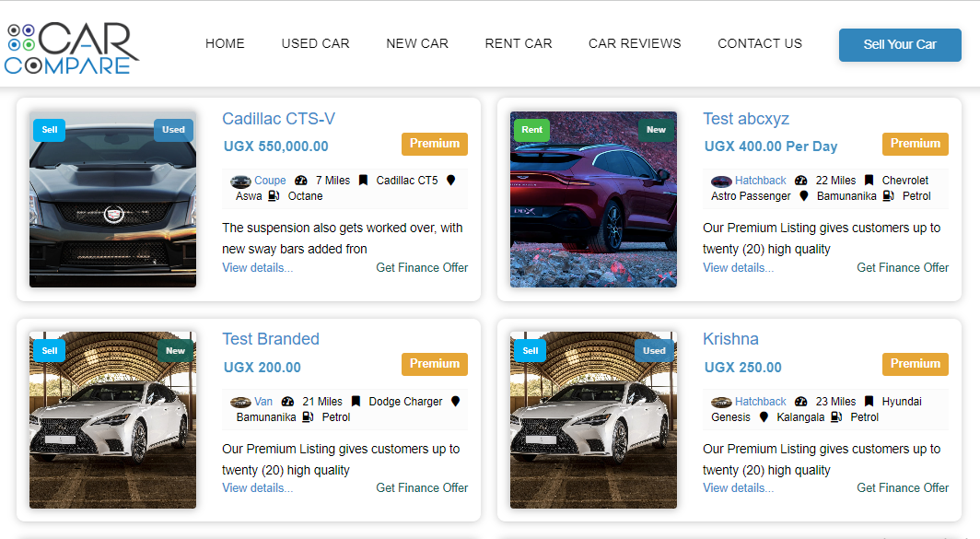Click location pin beside Kalangala

point(764,417)
